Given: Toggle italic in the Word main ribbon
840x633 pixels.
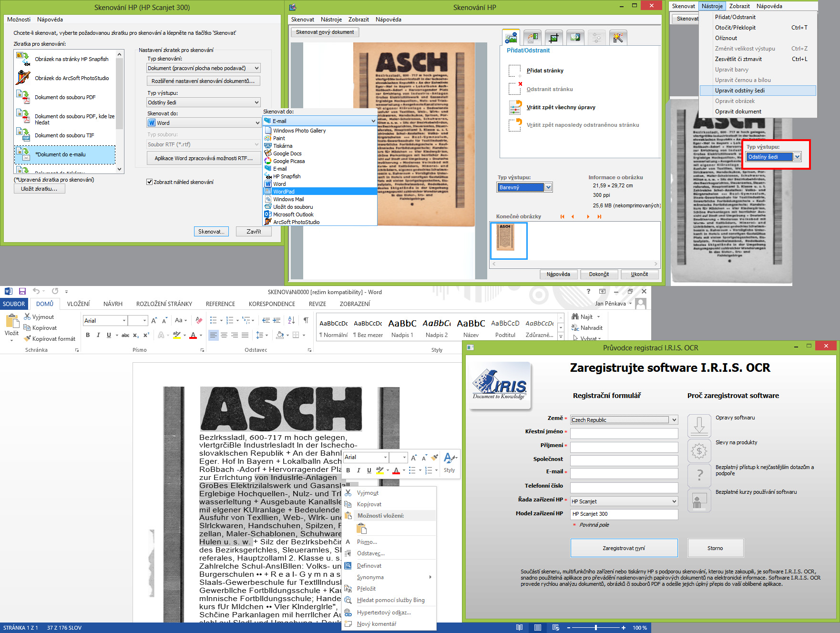Looking at the screenshot, I should tap(98, 335).
